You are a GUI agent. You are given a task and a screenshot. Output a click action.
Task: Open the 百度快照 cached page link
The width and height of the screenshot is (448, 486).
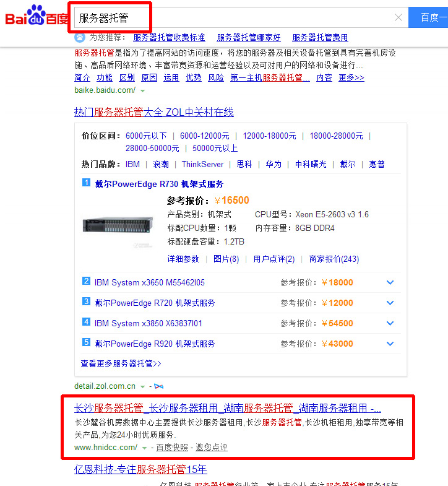click(172, 448)
